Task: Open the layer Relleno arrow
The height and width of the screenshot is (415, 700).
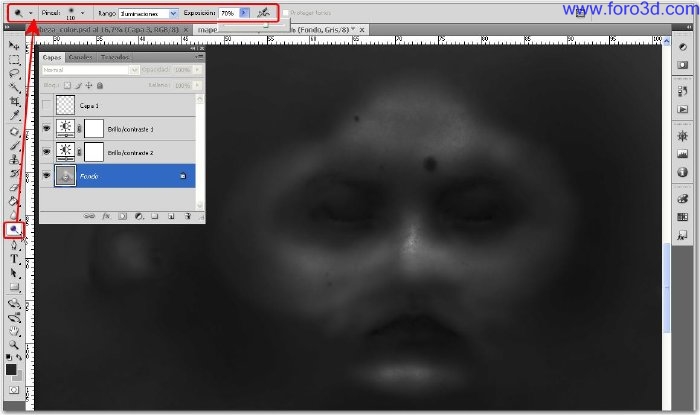Action: (197, 85)
